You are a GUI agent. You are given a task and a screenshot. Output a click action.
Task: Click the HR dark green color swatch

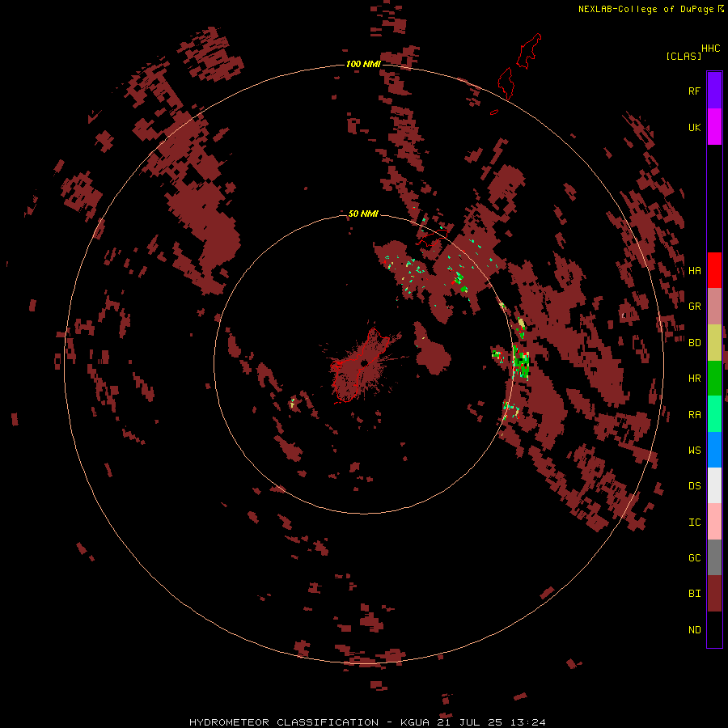point(714,379)
